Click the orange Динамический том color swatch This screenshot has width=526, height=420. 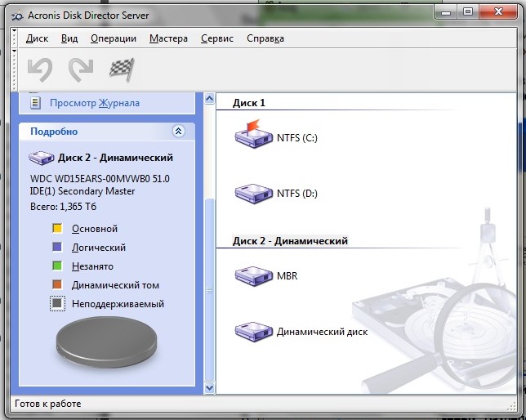coord(57,285)
